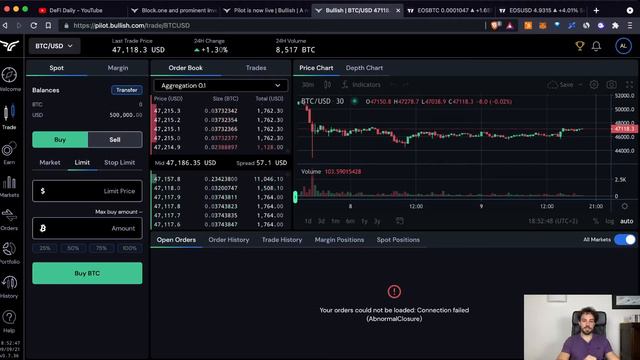Toggle the All Markets switch

(x=625, y=240)
